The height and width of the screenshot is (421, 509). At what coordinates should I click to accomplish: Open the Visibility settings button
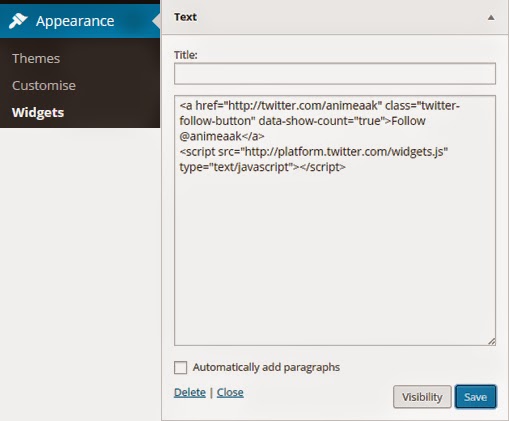422,397
